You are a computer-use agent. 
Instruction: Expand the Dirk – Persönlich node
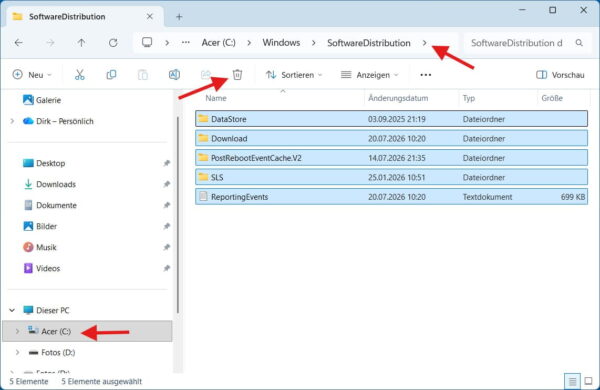pos(12,121)
